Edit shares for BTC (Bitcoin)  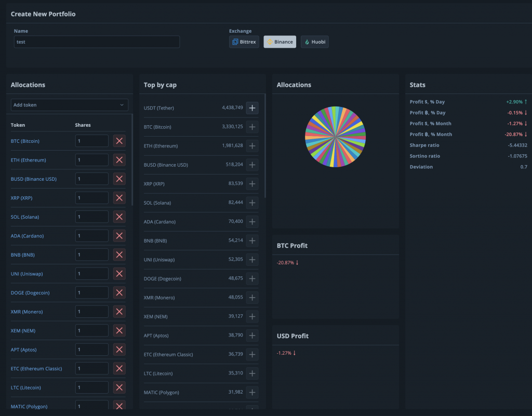tap(91, 141)
